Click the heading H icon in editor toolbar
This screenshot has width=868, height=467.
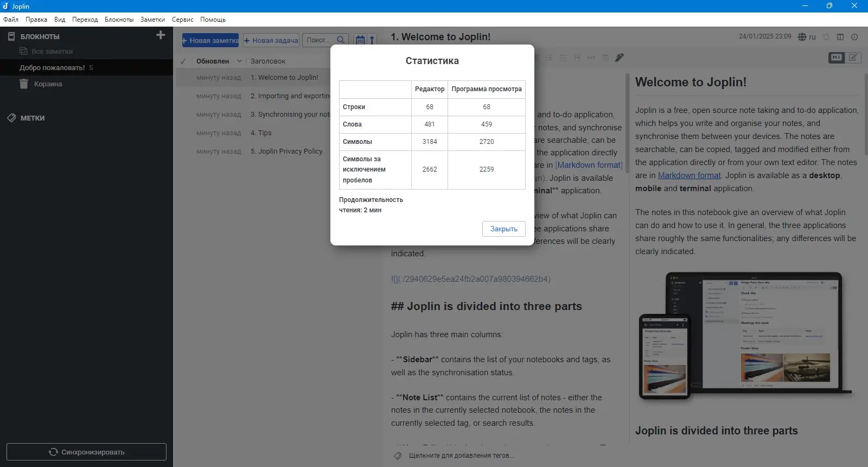tap(577, 58)
